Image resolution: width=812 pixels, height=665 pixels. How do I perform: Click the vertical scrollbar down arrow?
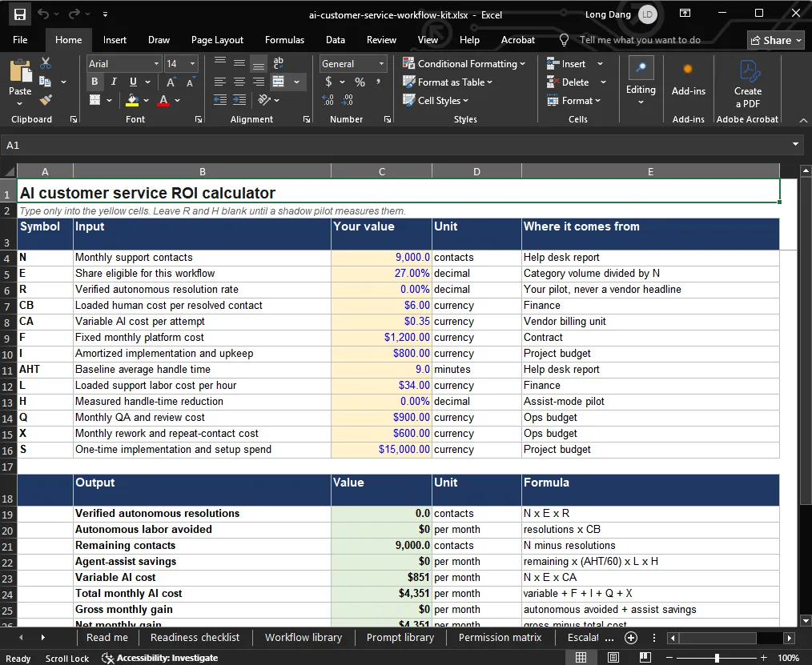coord(806,620)
